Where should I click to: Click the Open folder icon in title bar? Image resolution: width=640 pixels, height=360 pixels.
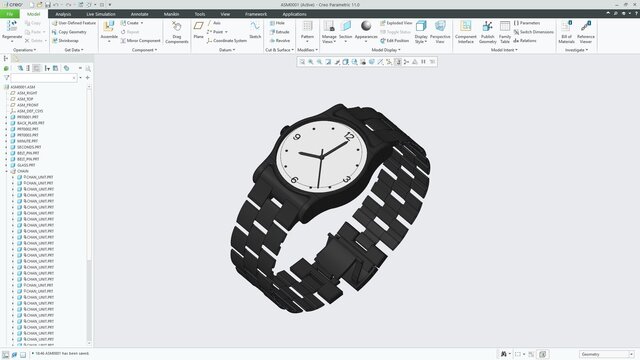point(40,4)
